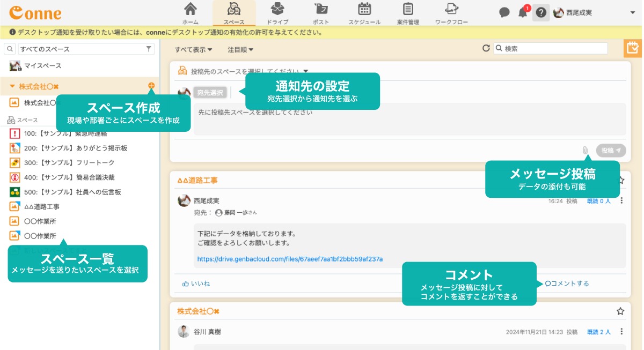Go to the スケジュール tab

364,13
